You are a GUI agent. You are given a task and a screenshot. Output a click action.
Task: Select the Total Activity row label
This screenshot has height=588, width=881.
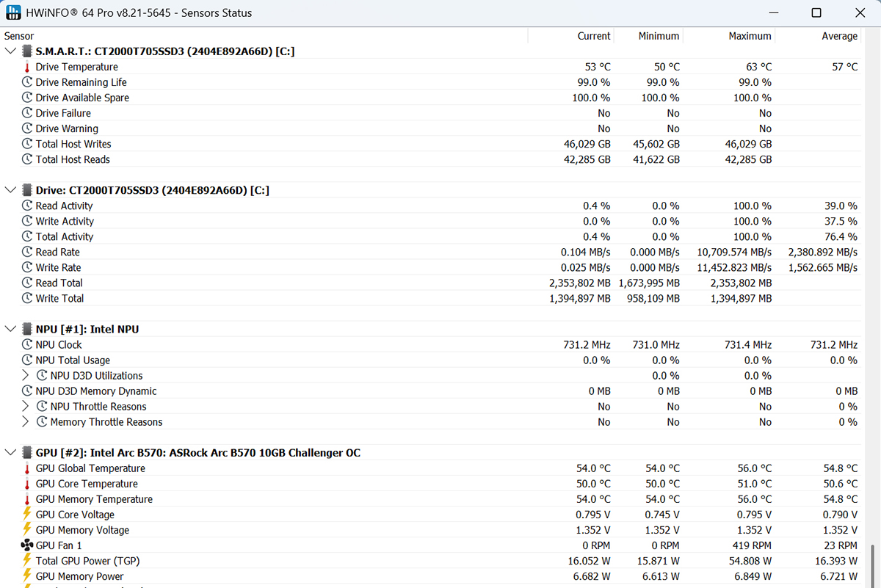tap(65, 236)
